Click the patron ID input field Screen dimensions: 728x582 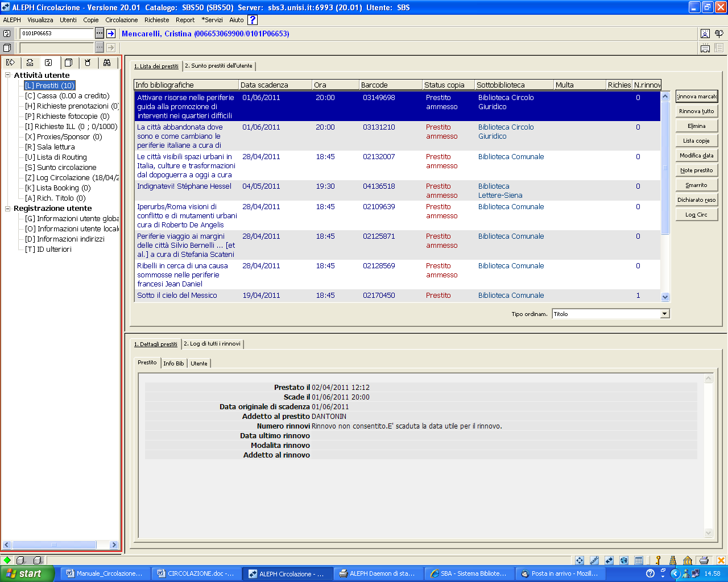coord(57,34)
